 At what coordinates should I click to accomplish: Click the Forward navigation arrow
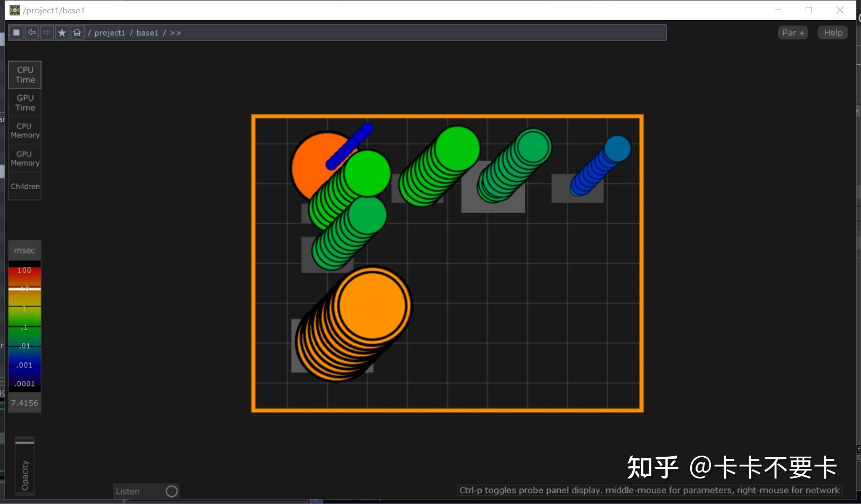click(46, 32)
